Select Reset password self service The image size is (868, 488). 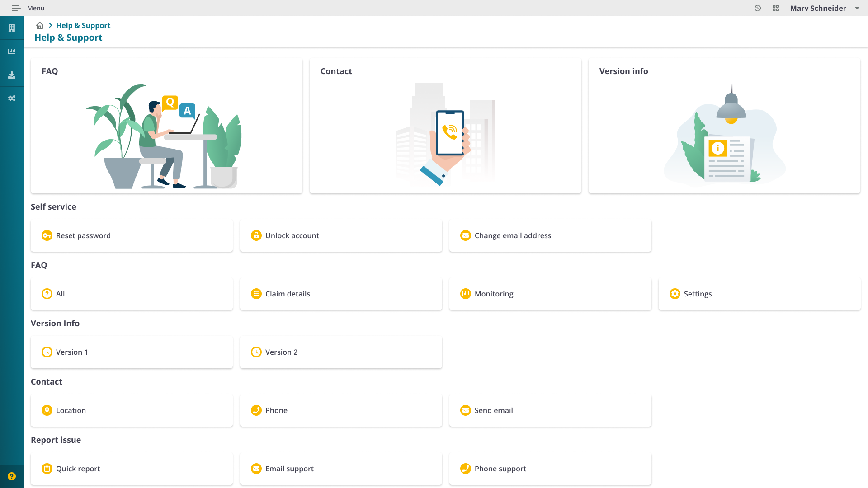click(x=132, y=235)
